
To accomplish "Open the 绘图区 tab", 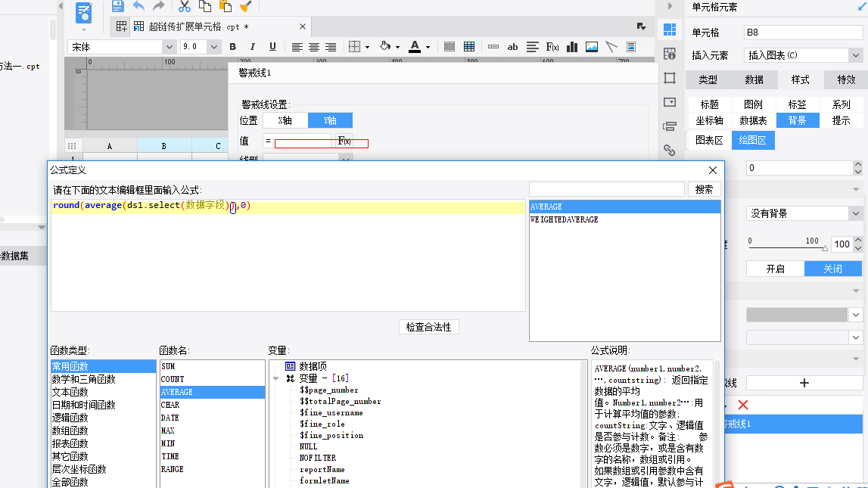I will pos(753,141).
